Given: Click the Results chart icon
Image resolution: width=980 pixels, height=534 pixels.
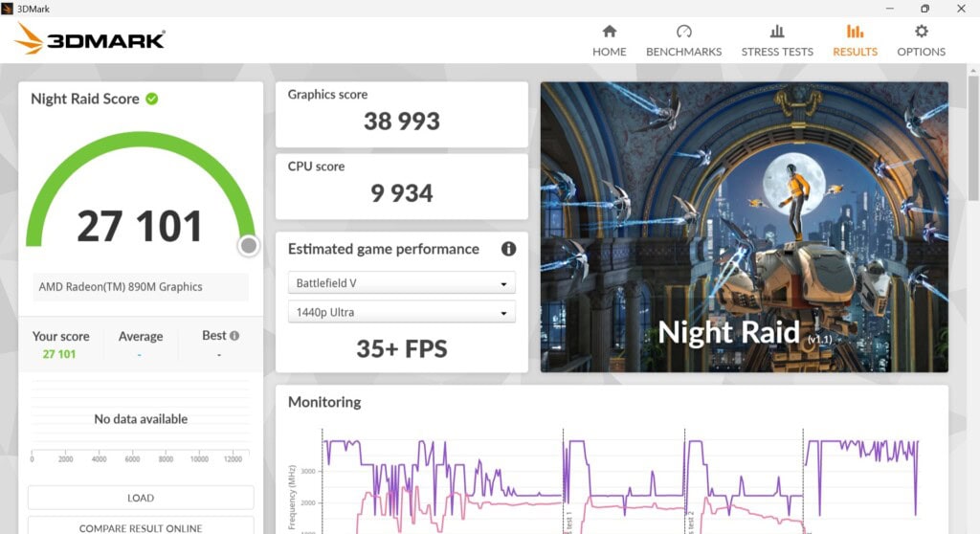Looking at the screenshot, I should coord(855,32).
